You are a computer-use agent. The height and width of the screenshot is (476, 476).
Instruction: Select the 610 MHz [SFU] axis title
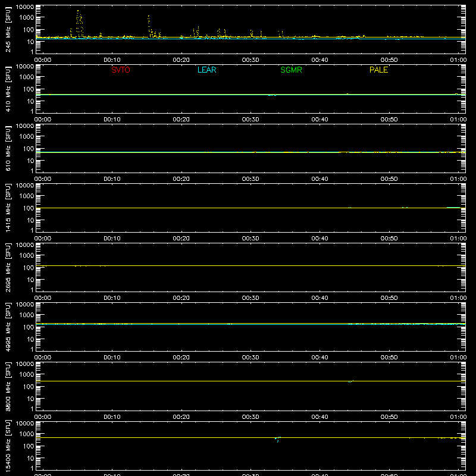[8, 148]
